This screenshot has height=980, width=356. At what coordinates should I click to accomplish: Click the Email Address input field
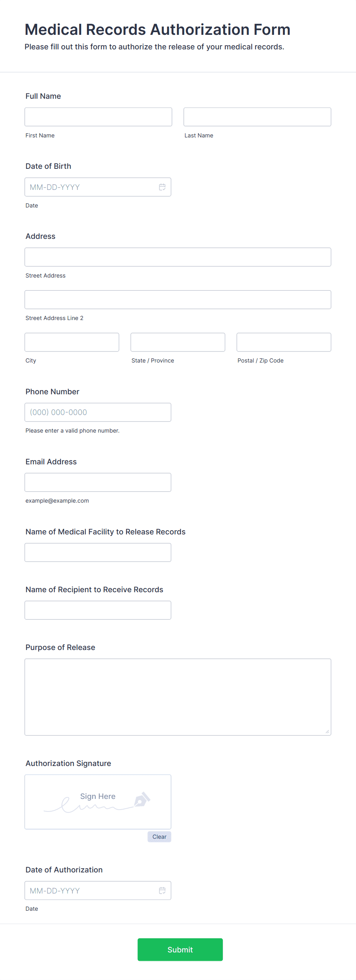98,482
